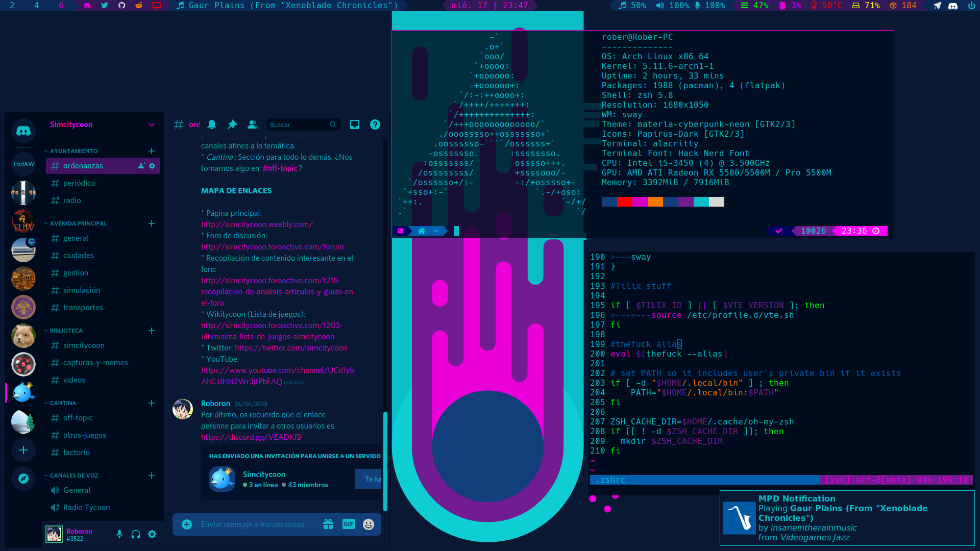Open the inbox icon in header

355,124
